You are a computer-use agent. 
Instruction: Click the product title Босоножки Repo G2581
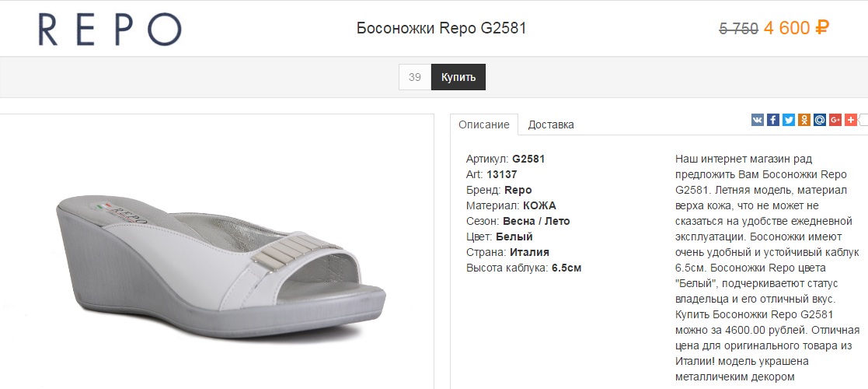(441, 29)
